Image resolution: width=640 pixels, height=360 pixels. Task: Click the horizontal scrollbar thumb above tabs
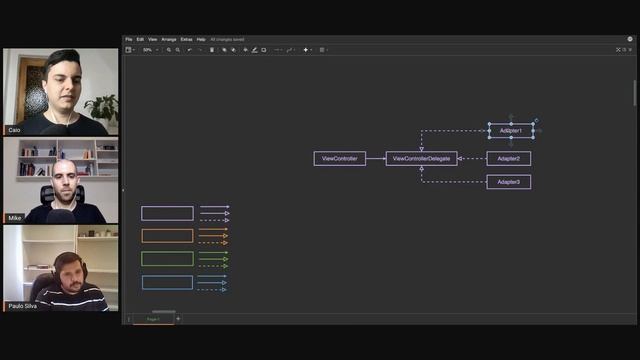click(164, 311)
